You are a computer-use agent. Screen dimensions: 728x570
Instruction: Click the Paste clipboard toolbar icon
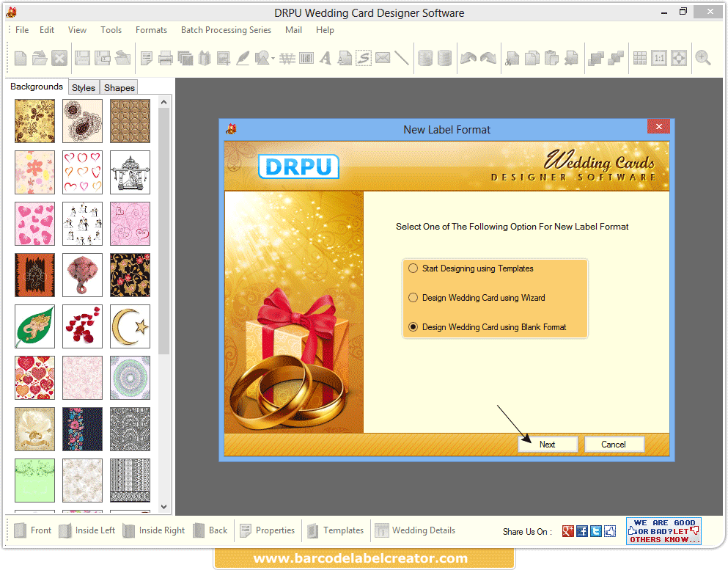tap(551, 58)
